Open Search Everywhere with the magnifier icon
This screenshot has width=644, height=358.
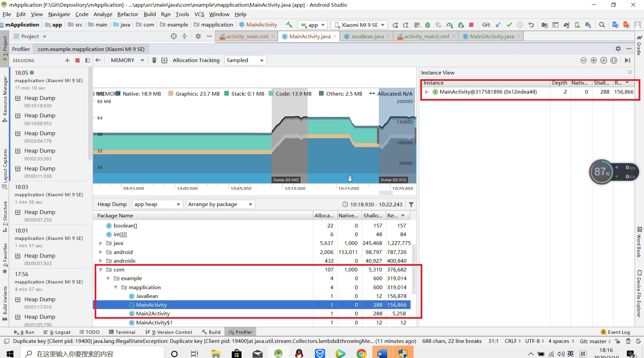(602, 24)
